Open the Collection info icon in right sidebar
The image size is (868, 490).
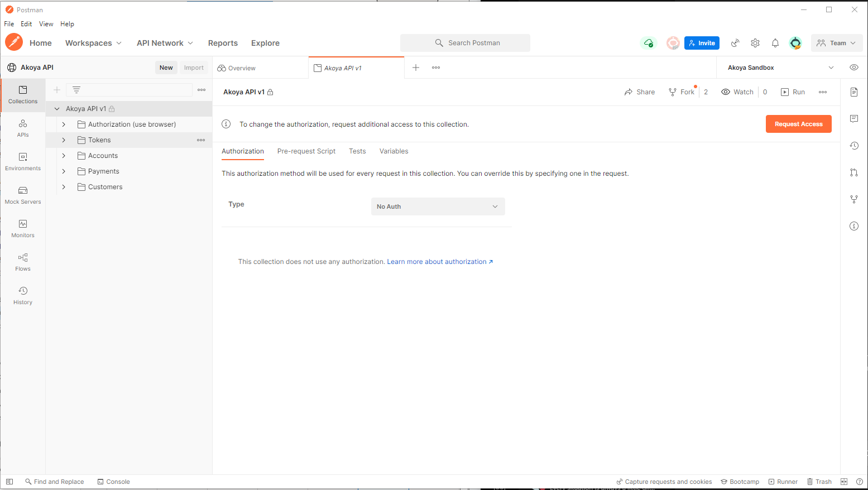pos(854,226)
